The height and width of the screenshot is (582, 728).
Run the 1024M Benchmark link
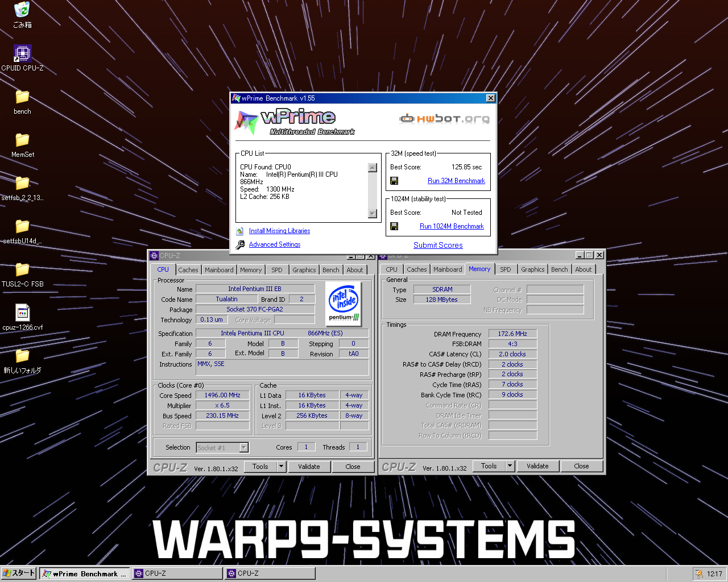coord(452,226)
